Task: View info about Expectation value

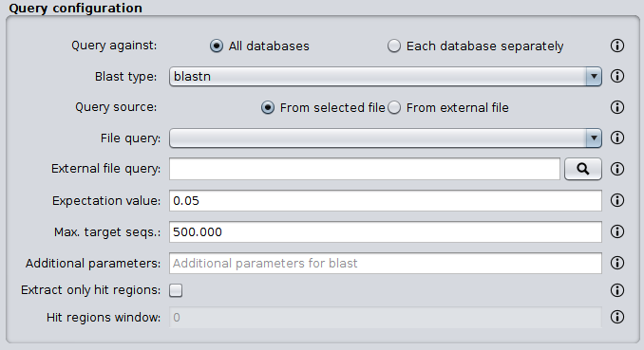Action: point(616,200)
